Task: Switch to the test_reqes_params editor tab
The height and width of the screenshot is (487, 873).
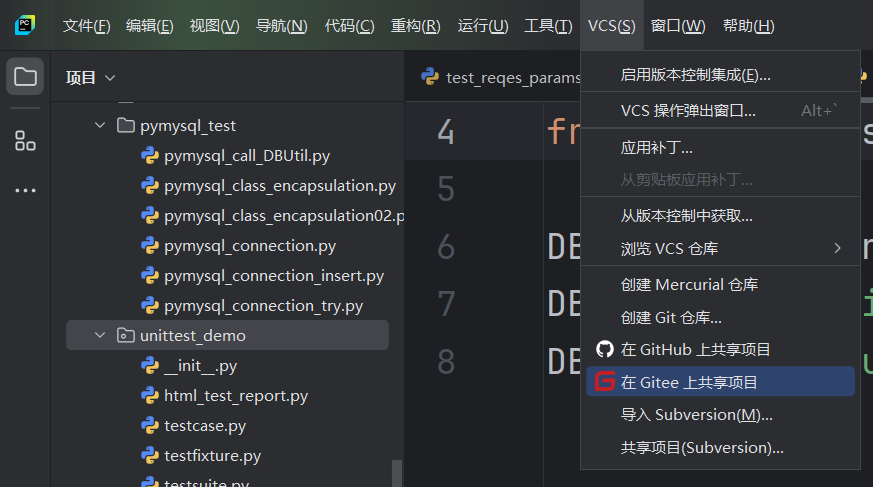Action: click(x=501, y=77)
